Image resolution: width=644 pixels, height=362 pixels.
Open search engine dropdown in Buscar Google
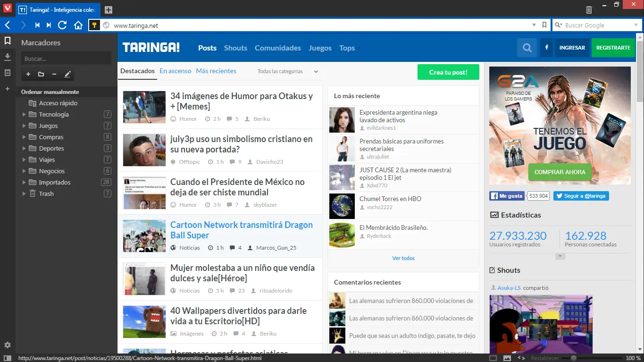tap(559, 25)
